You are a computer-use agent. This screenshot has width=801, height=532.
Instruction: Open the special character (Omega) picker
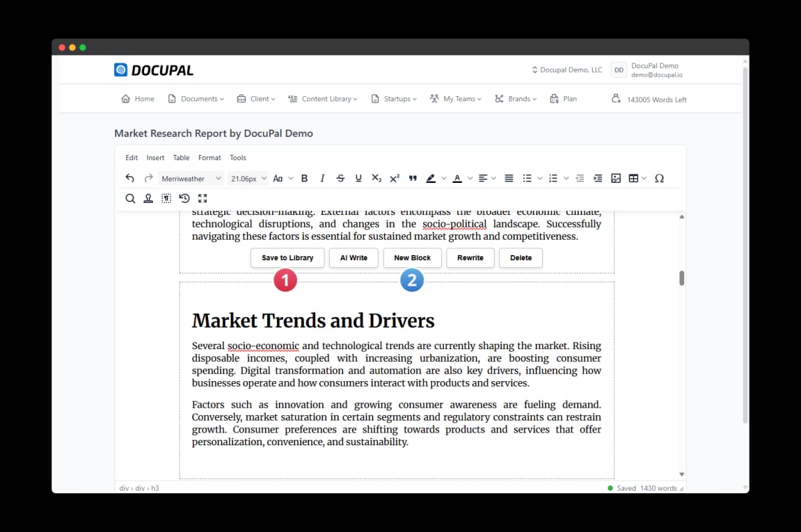pos(659,178)
